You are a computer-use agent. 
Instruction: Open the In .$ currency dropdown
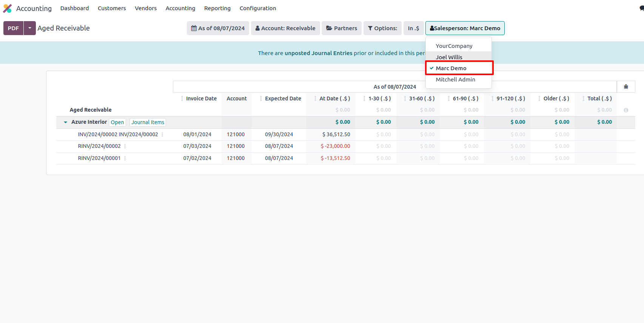click(x=413, y=28)
